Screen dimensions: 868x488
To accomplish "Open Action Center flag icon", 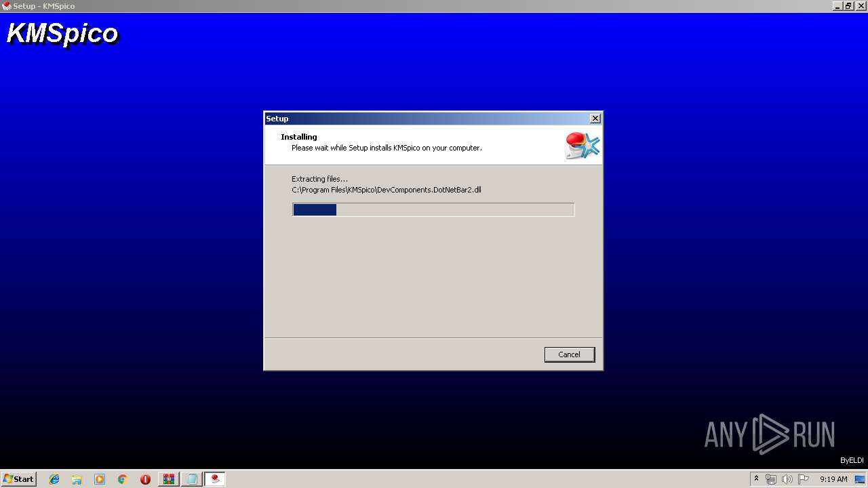I will [804, 479].
